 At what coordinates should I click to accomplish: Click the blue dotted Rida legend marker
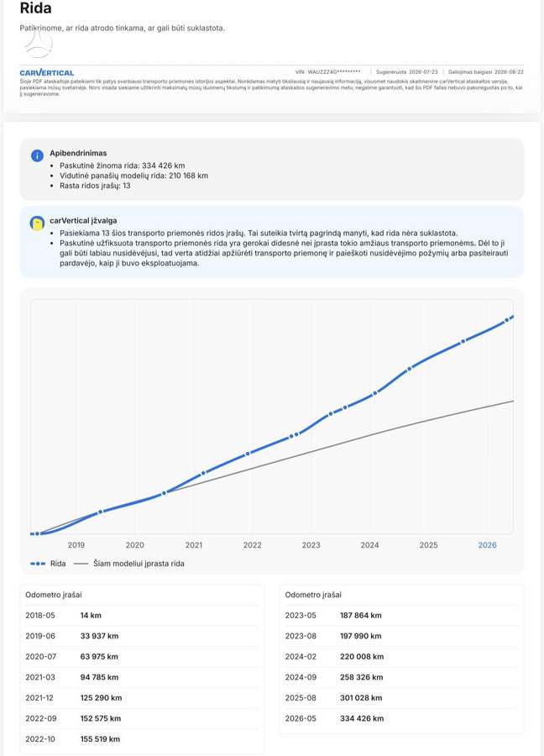tap(38, 564)
